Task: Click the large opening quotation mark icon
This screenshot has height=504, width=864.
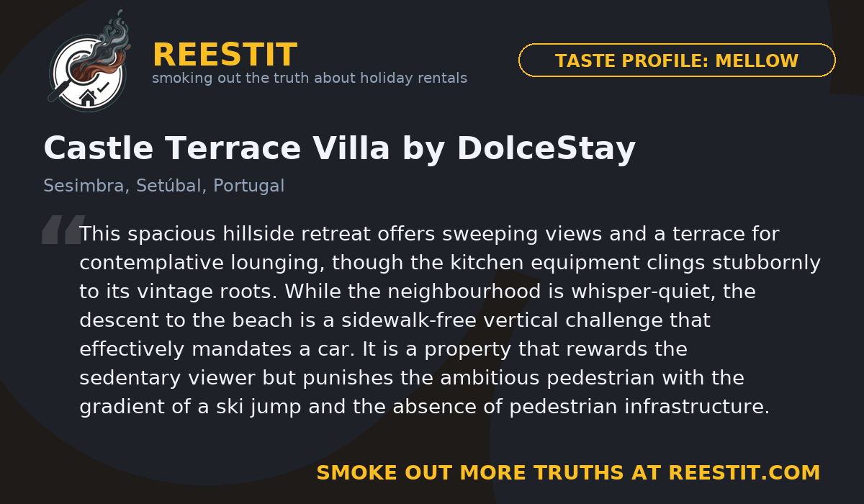Action: (63, 230)
